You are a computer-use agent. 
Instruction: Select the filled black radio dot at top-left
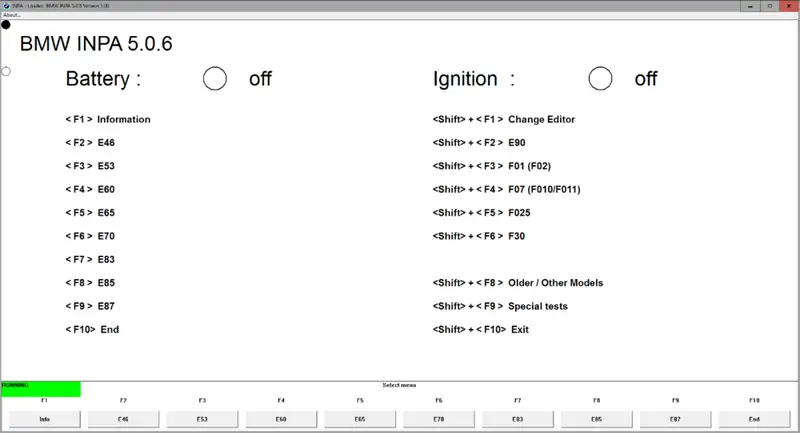[x=6, y=24]
